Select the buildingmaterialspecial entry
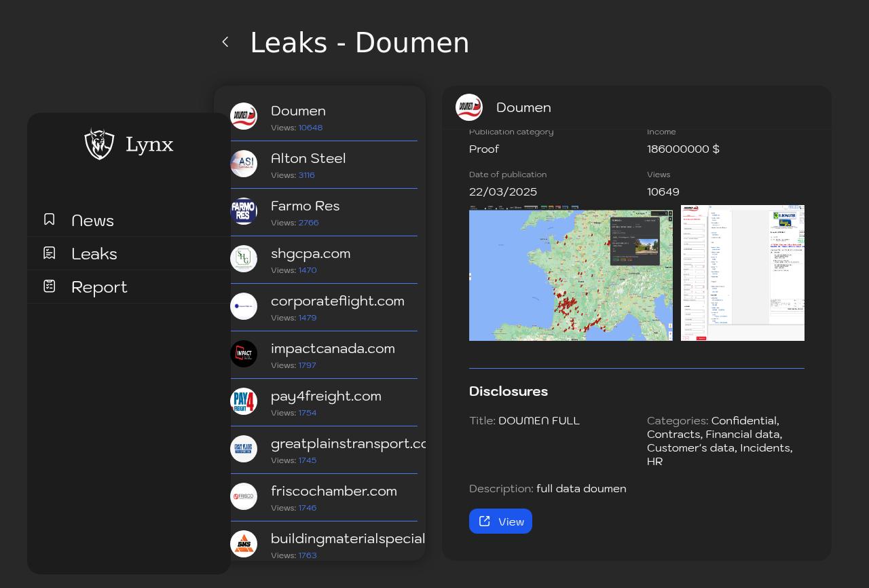869x588 pixels. click(x=348, y=538)
